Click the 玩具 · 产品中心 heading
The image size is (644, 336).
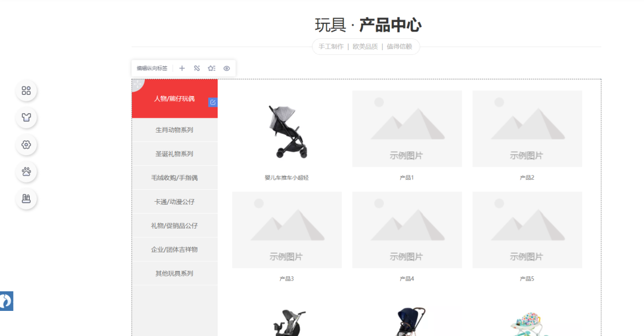368,25
